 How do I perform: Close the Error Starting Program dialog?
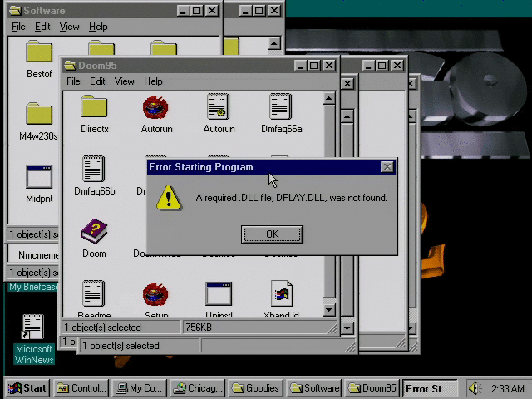[387, 167]
